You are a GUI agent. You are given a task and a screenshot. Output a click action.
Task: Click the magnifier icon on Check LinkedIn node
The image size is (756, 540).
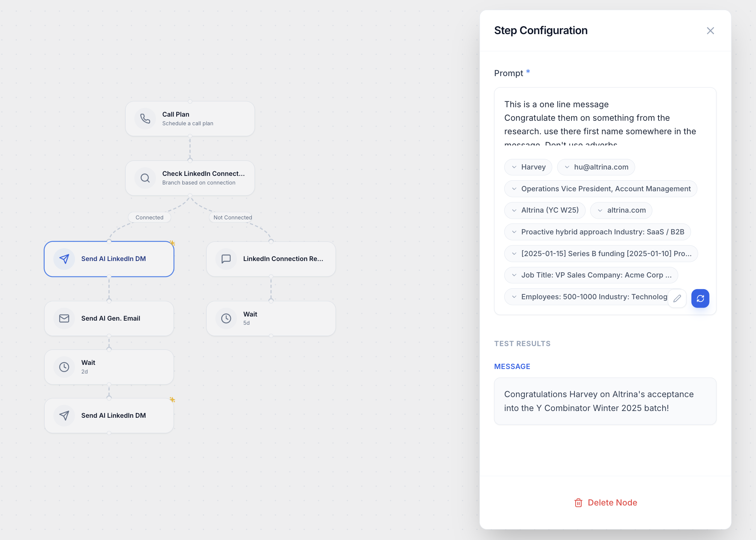point(145,178)
